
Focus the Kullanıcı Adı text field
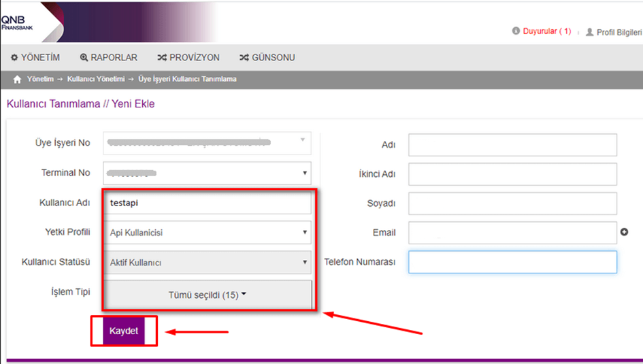207,203
